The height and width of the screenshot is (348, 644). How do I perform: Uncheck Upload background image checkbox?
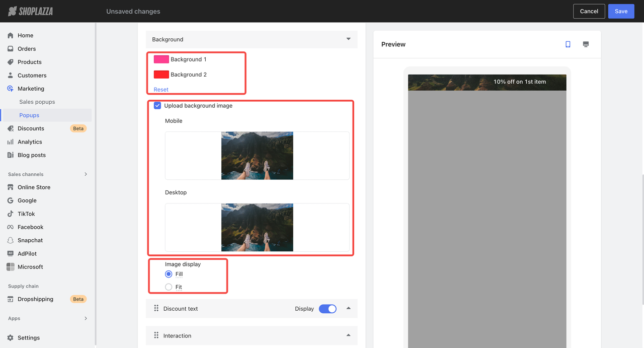(x=157, y=106)
